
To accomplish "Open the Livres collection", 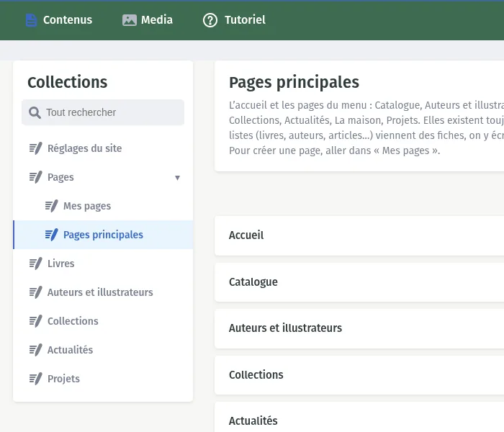I will [x=103, y=264].
